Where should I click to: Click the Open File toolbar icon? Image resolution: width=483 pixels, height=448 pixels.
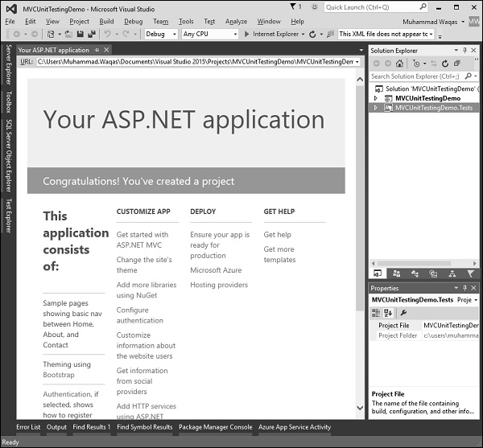click(x=68, y=34)
